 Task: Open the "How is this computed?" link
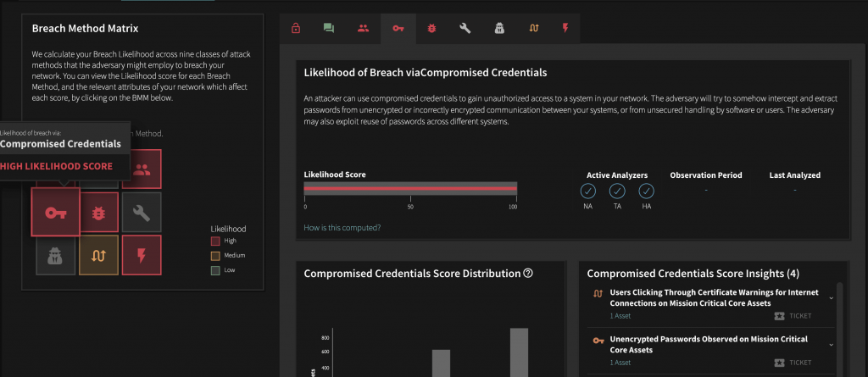pos(342,228)
